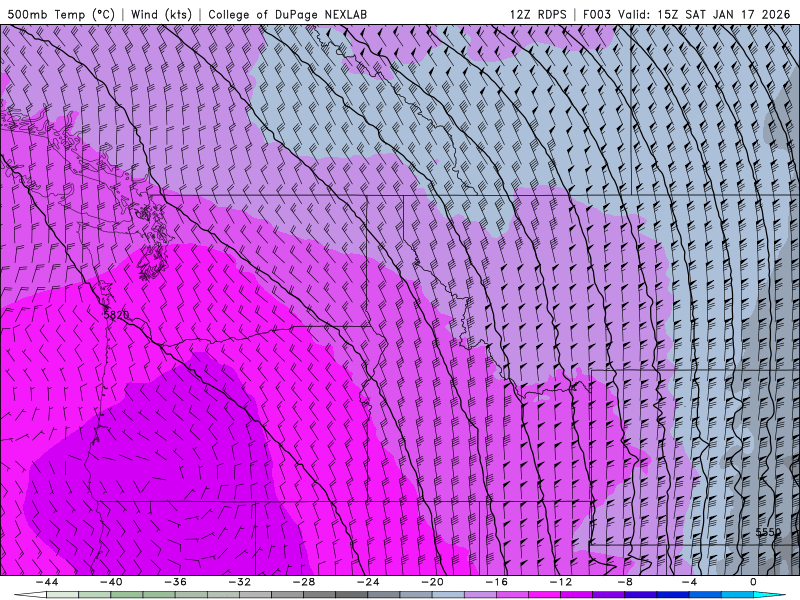The width and height of the screenshot is (800, 600).
Task: Click the -28 colorbar tick label
Action: (304, 582)
